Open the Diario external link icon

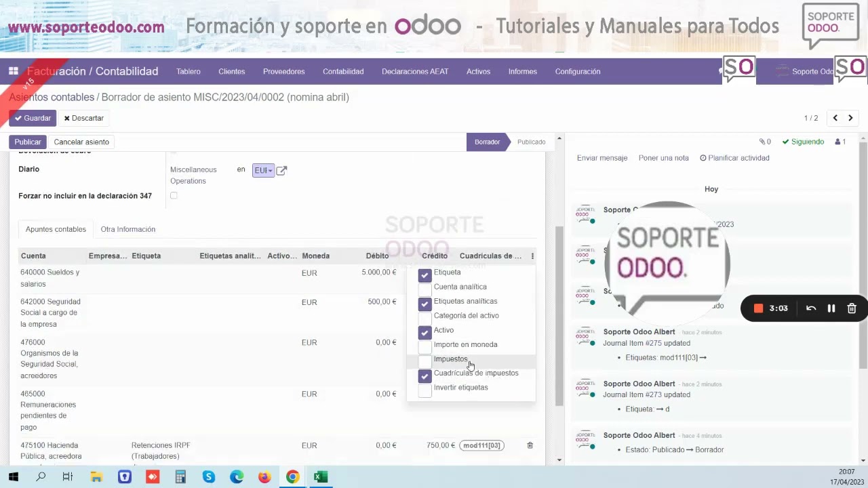pos(281,171)
